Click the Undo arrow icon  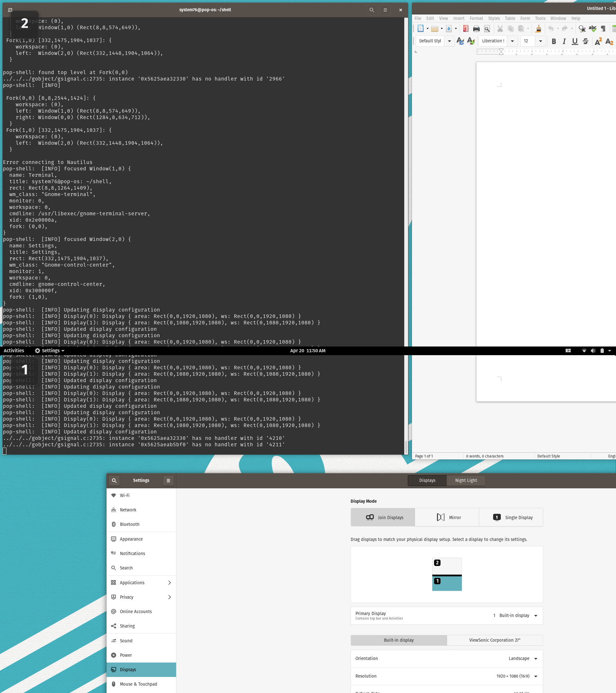pyautogui.click(x=551, y=29)
